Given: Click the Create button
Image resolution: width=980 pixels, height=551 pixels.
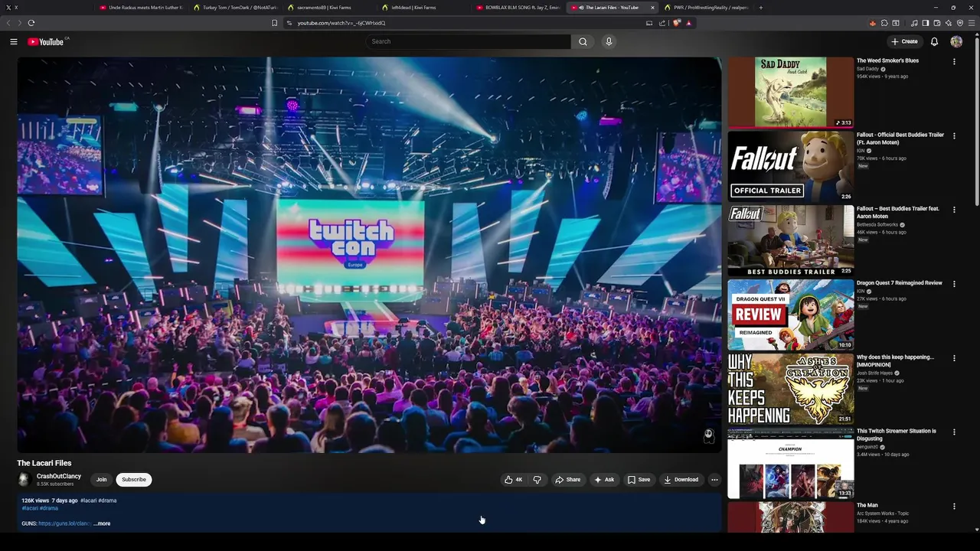Looking at the screenshot, I should click(904, 41).
